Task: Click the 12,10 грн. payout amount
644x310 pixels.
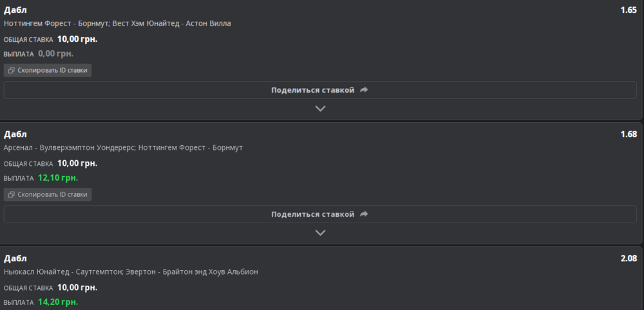Action: 58,178
